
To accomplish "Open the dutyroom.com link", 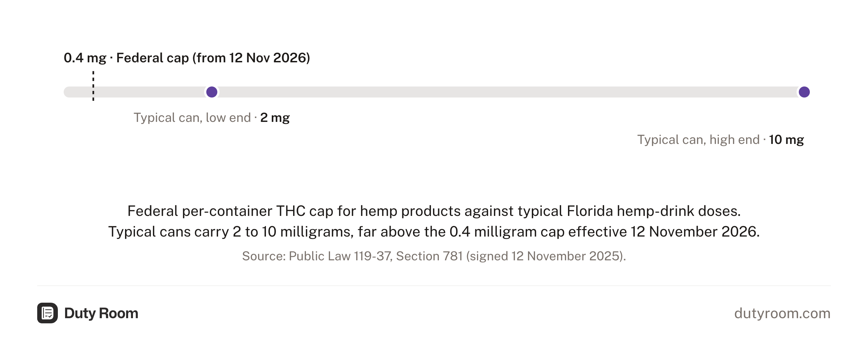I will pyautogui.click(x=782, y=313).
